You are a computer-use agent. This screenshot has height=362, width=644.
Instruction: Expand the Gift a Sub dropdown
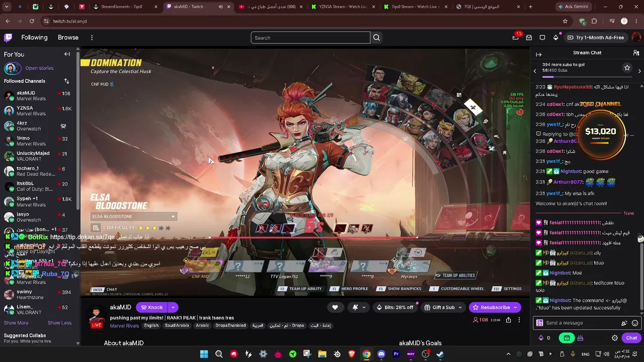(x=460, y=307)
